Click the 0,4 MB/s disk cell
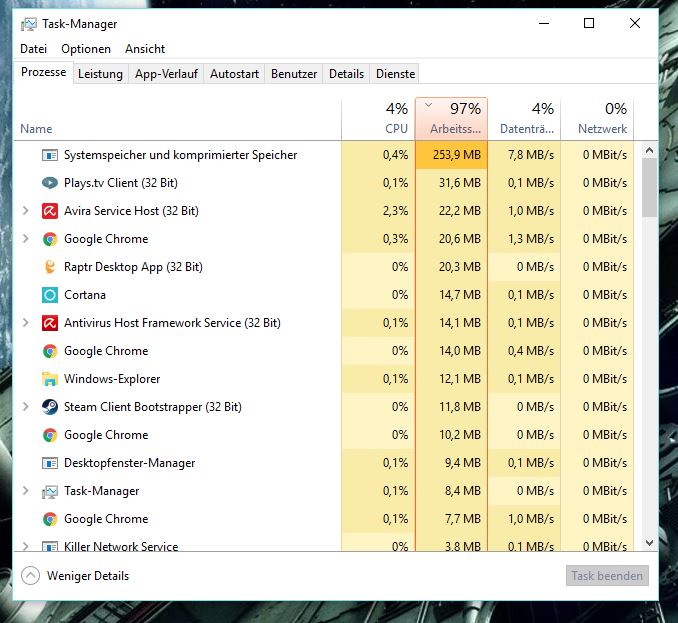The height and width of the screenshot is (623, 678). tap(524, 351)
